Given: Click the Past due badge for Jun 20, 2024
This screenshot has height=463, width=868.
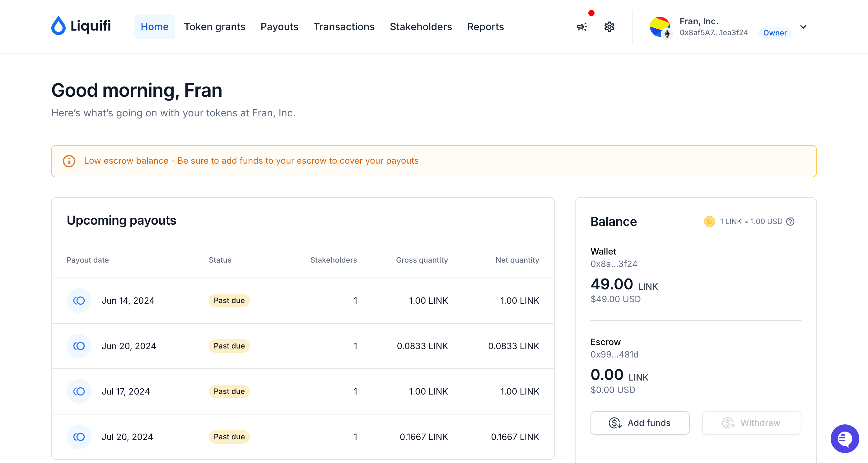Looking at the screenshot, I should pos(229,346).
